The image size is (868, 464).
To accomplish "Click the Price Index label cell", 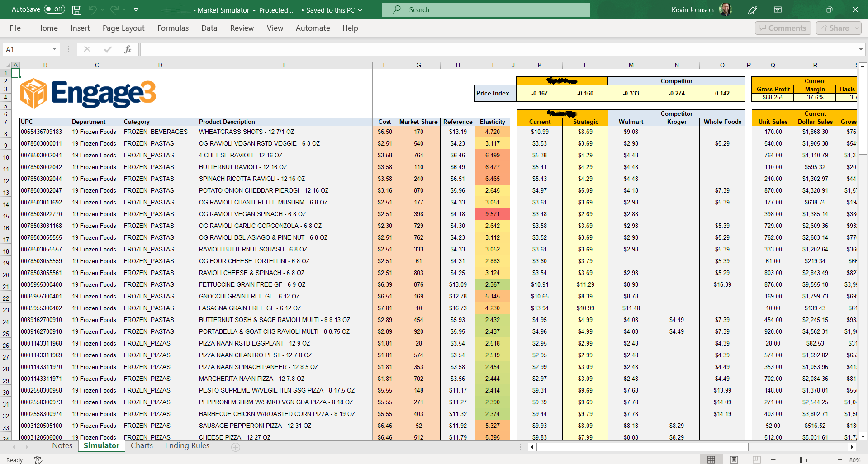I will coord(495,93).
